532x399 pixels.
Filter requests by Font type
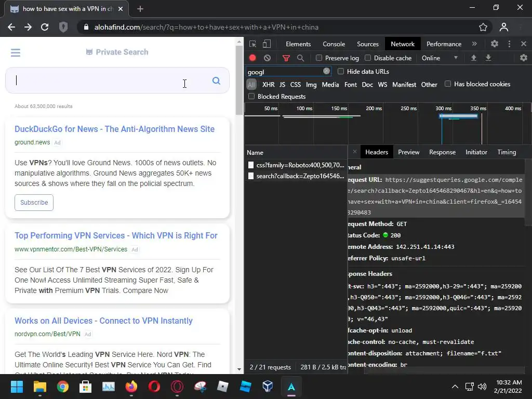(x=351, y=85)
